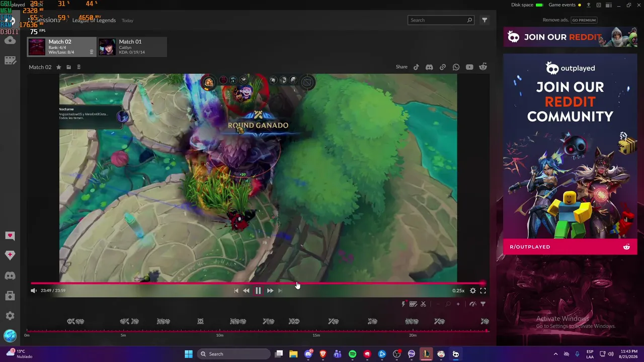Rewind the video
This screenshot has width=644, height=362.
(246, 291)
